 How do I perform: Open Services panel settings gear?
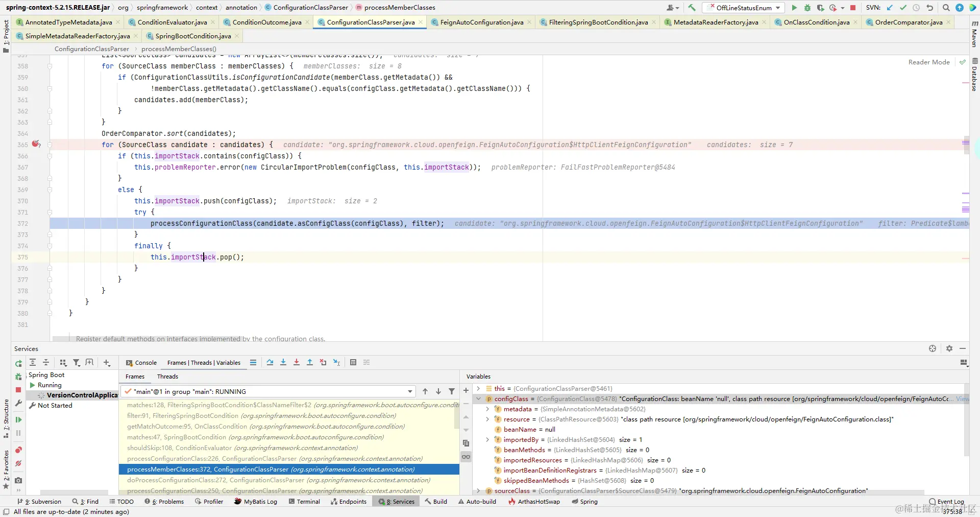[x=949, y=348]
